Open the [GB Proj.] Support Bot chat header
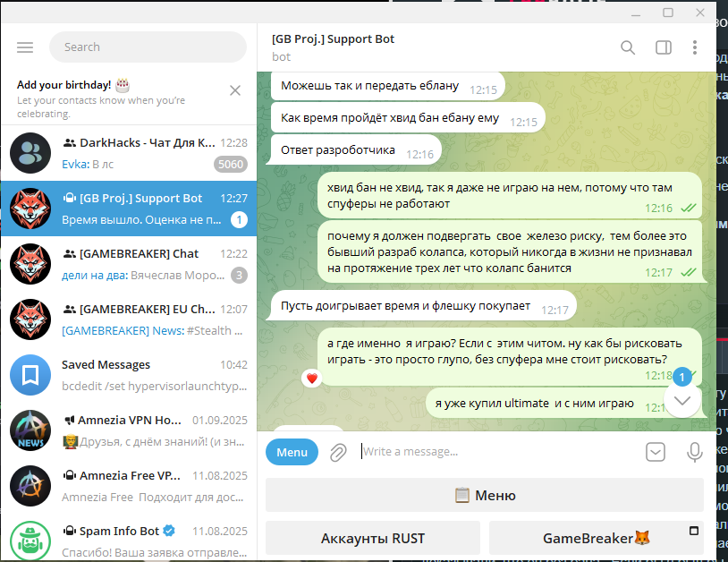728x562 pixels. 333,39
